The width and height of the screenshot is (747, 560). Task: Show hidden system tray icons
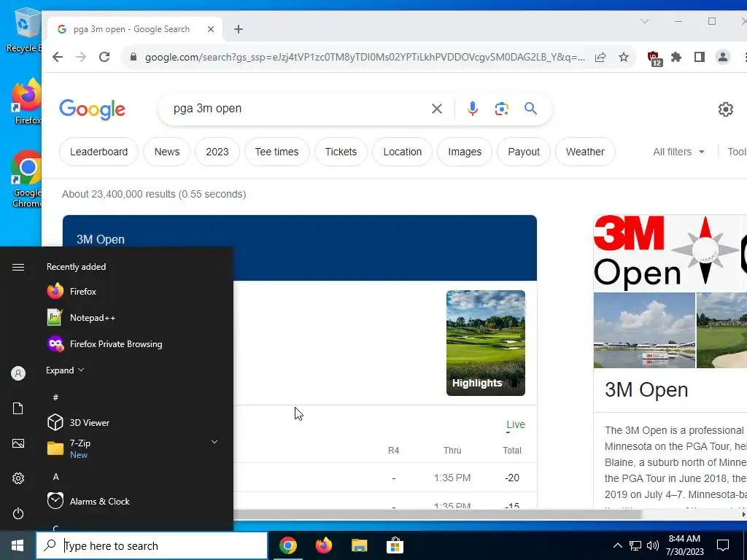[617, 545]
